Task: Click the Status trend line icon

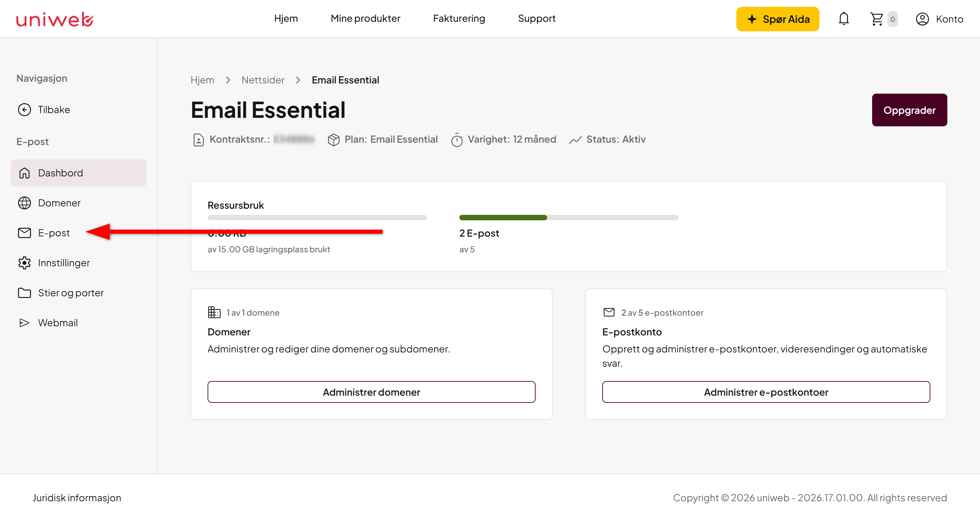Action: [575, 140]
